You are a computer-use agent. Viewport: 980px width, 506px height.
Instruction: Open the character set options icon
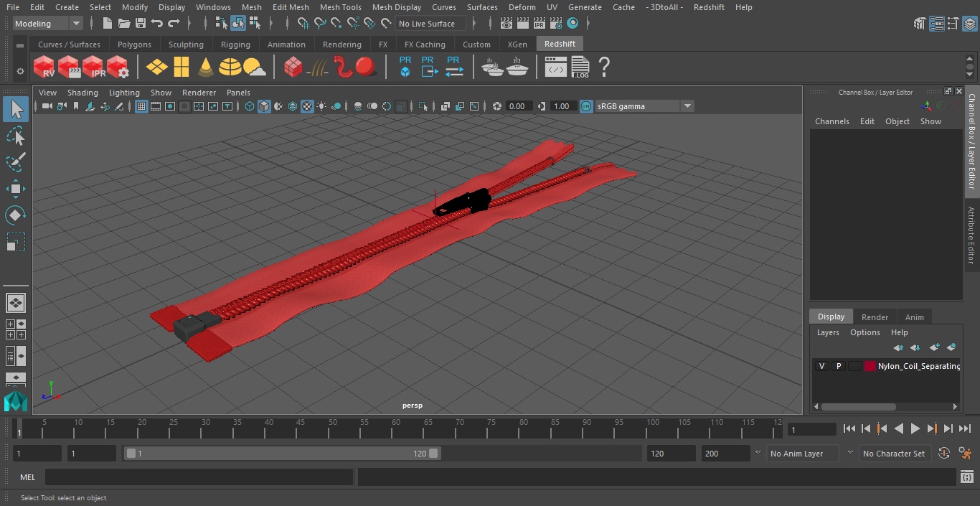966,454
